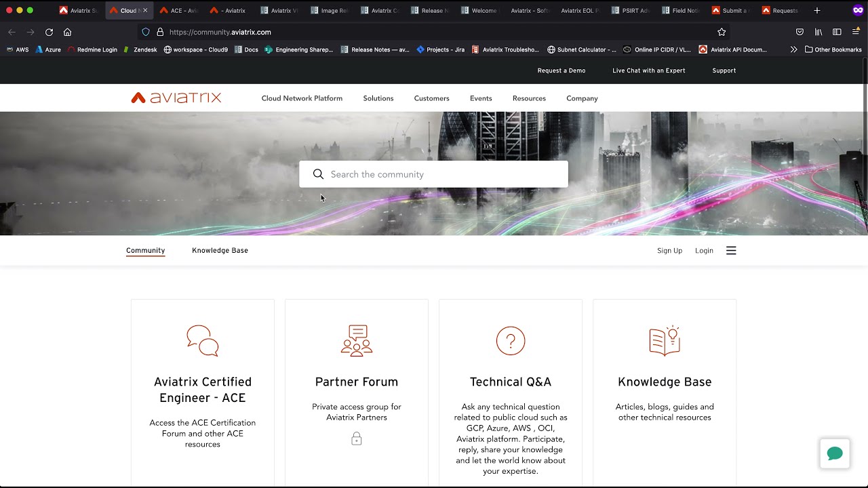The image size is (868, 488).
Task: Expand the Resources menu
Action: [529, 98]
